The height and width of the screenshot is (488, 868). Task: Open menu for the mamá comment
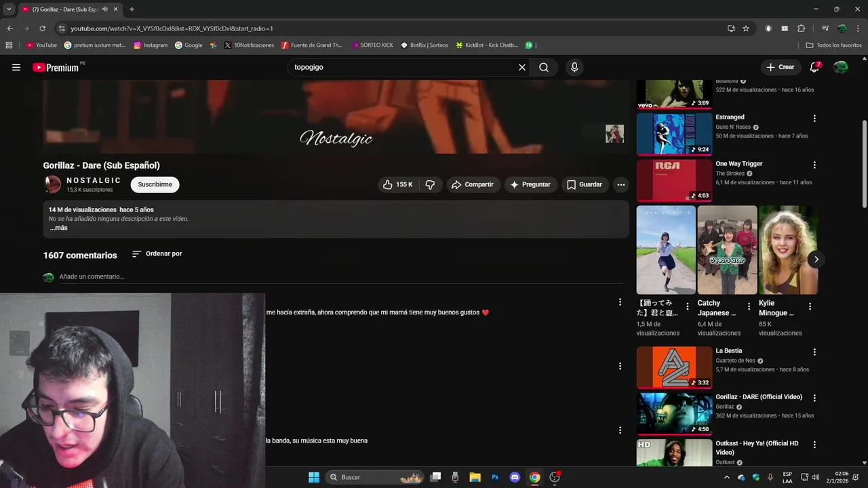tap(620, 302)
